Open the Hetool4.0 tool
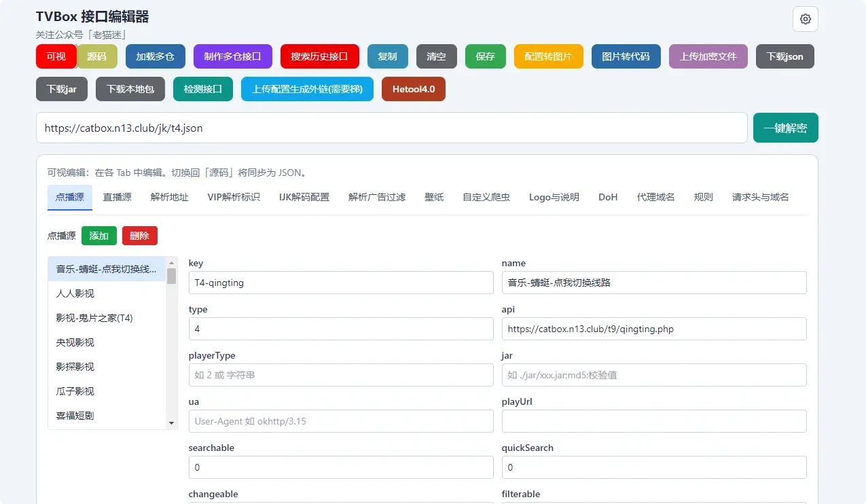This screenshot has height=504, width=866. click(x=413, y=88)
